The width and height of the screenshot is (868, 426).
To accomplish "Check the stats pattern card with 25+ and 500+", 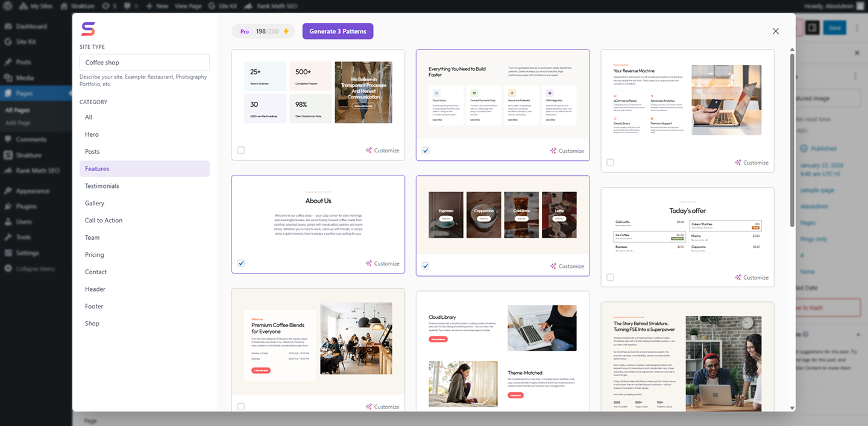I will [x=241, y=150].
